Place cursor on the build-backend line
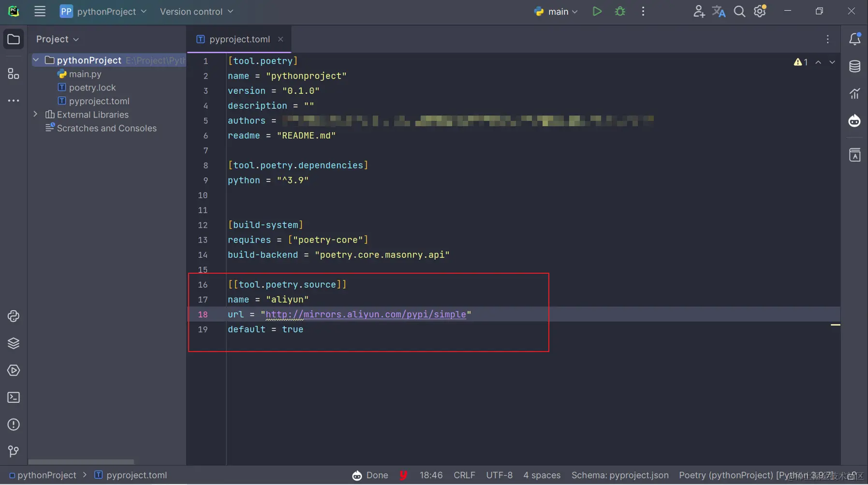The image size is (868, 485). pyautogui.click(x=338, y=255)
